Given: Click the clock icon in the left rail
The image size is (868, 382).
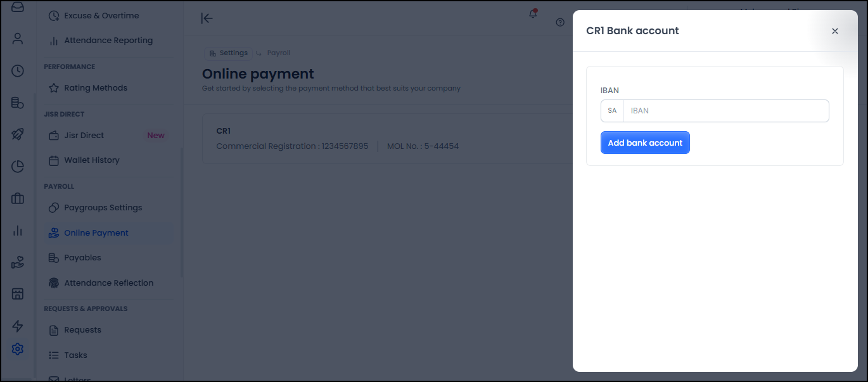Looking at the screenshot, I should click(x=18, y=71).
